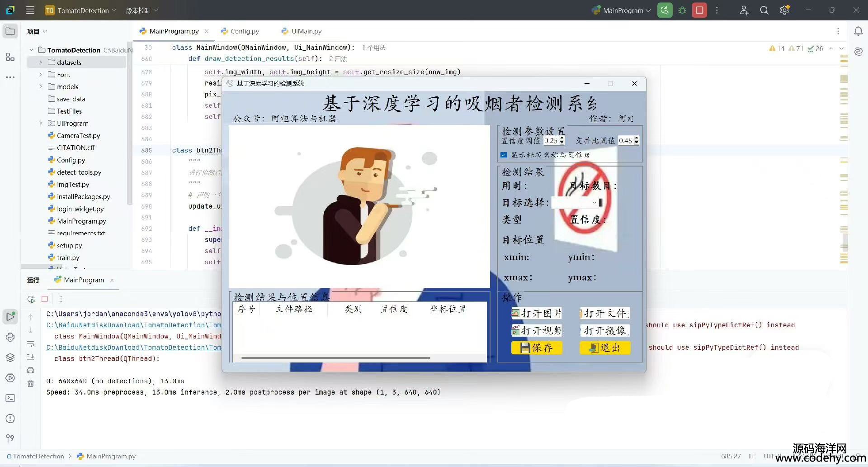Image resolution: width=868 pixels, height=467 pixels.
Task: Open Search Everywhere magnifier icon
Action: (764, 10)
